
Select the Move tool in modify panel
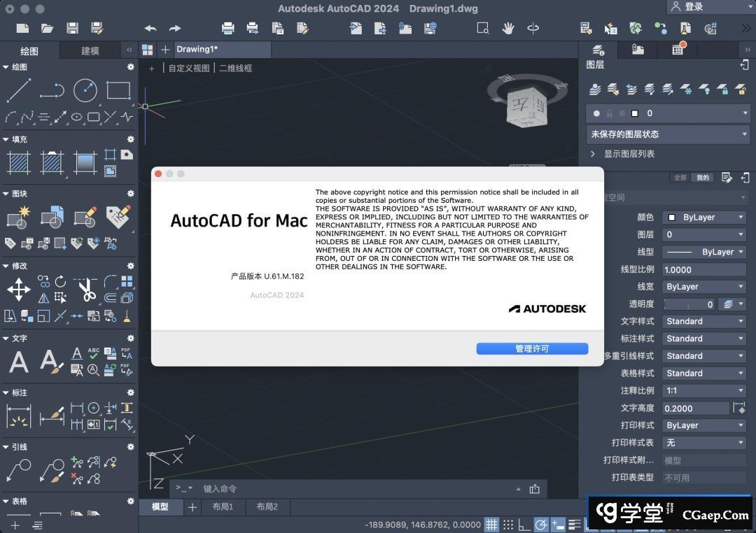[19, 289]
